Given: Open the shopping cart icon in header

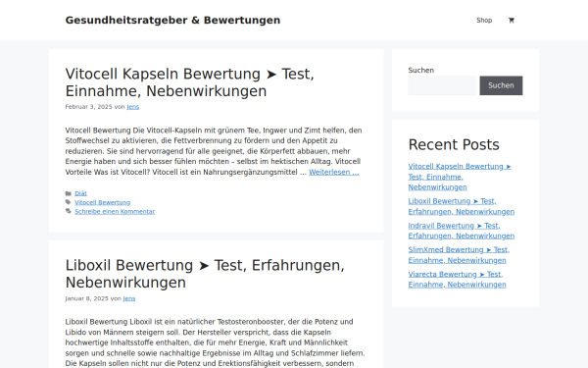Looking at the screenshot, I should pyautogui.click(x=512, y=21).
